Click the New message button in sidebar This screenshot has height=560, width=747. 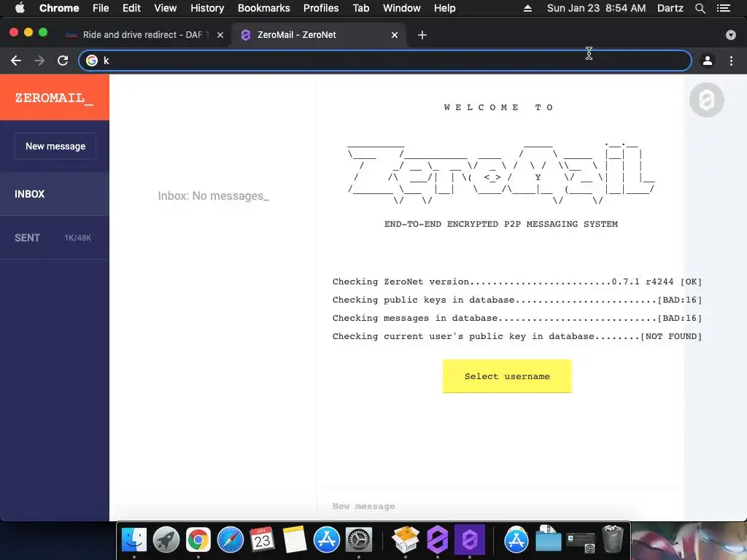pos(55,146)
